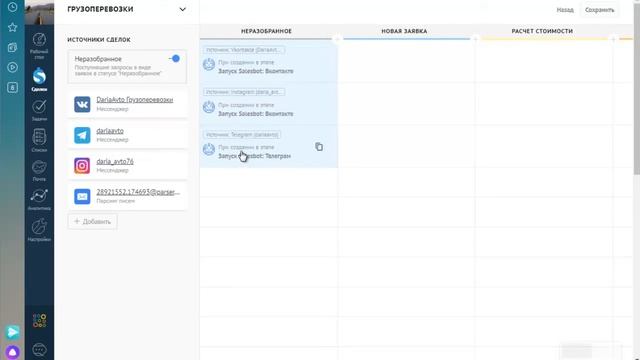Open the Vkontakte source trigger card
640x360 pixels.
269,62
